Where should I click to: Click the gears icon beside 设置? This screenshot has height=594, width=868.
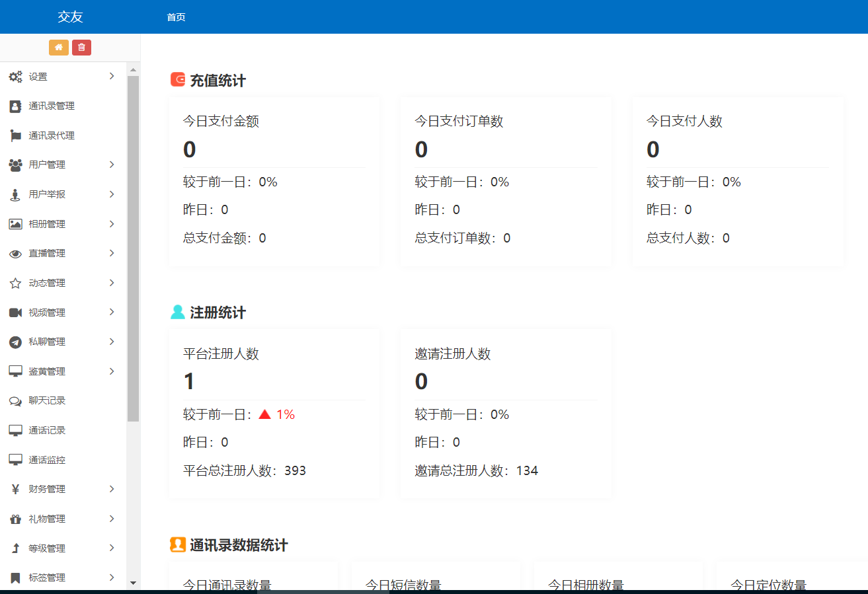(15, 77)
